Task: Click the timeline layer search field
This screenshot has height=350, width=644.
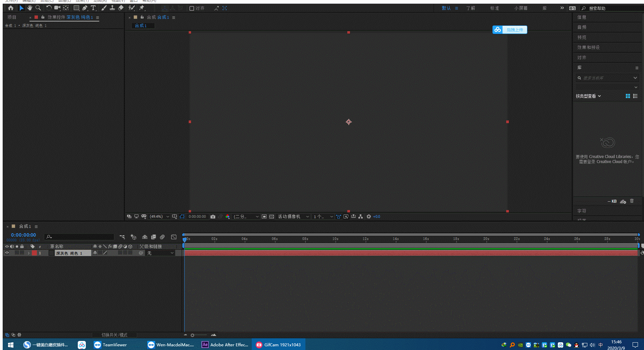Action: [79, 237]
